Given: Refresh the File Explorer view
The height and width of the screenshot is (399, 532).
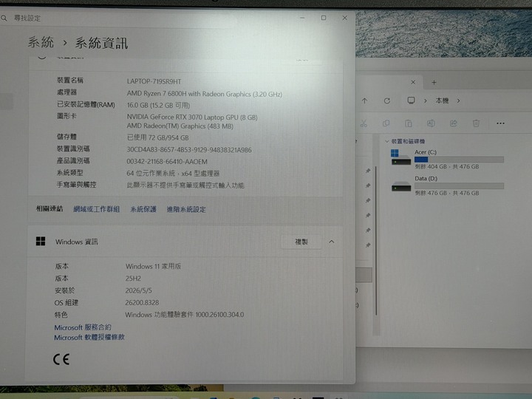Looking at the screenshot, I should [386, 100].
